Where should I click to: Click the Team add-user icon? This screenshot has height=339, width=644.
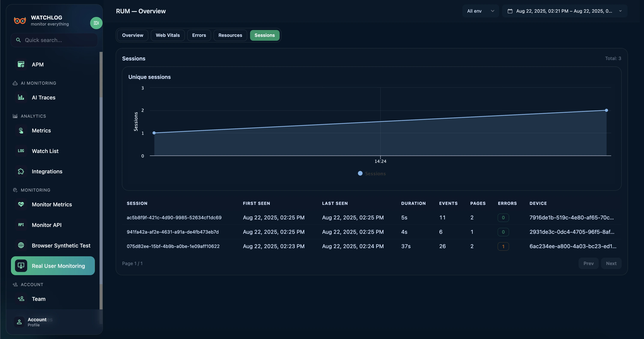pos(21,299)
